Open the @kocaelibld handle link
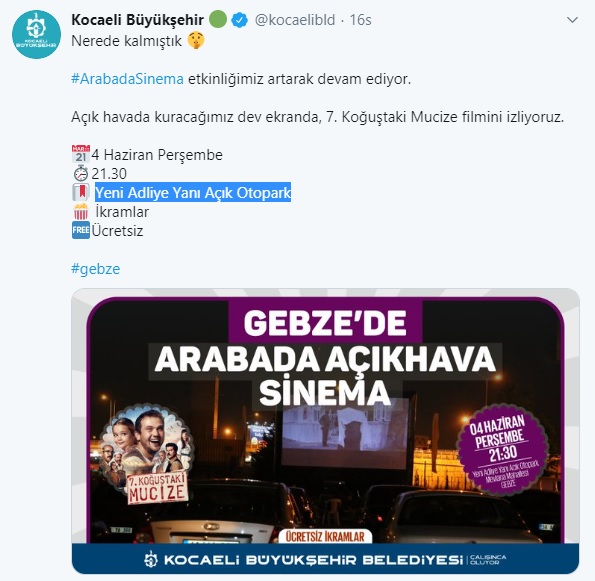 pyautogui.click(x=295, y=20)
